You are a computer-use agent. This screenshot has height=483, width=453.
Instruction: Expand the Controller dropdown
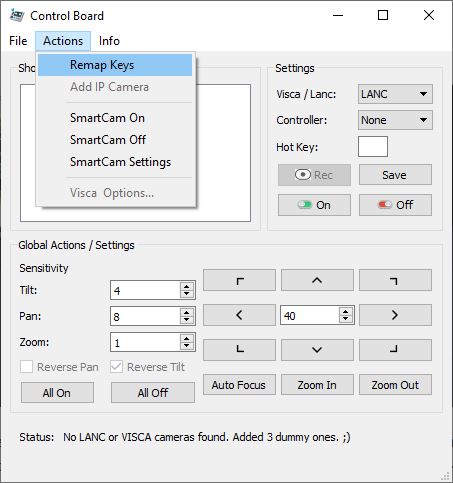point(395,120)
